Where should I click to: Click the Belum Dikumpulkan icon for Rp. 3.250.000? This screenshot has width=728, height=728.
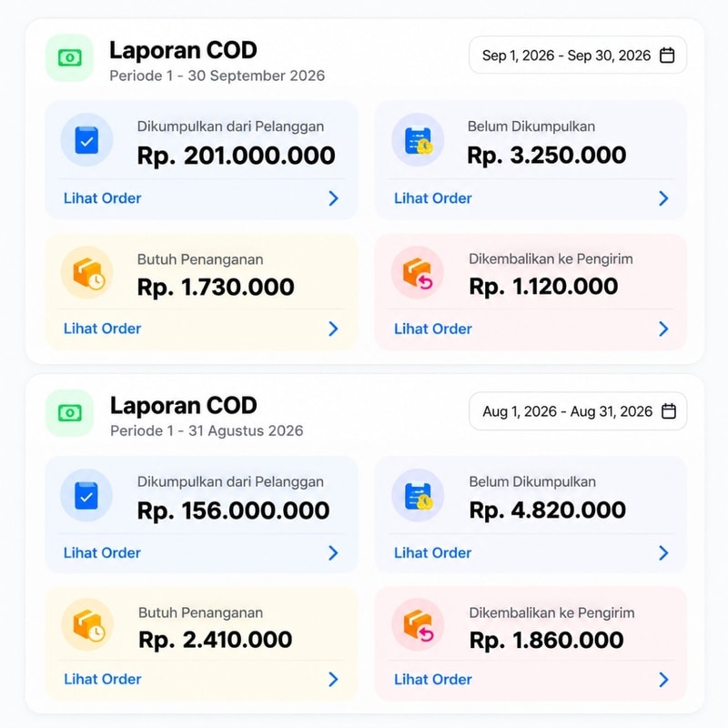point(418,140)
